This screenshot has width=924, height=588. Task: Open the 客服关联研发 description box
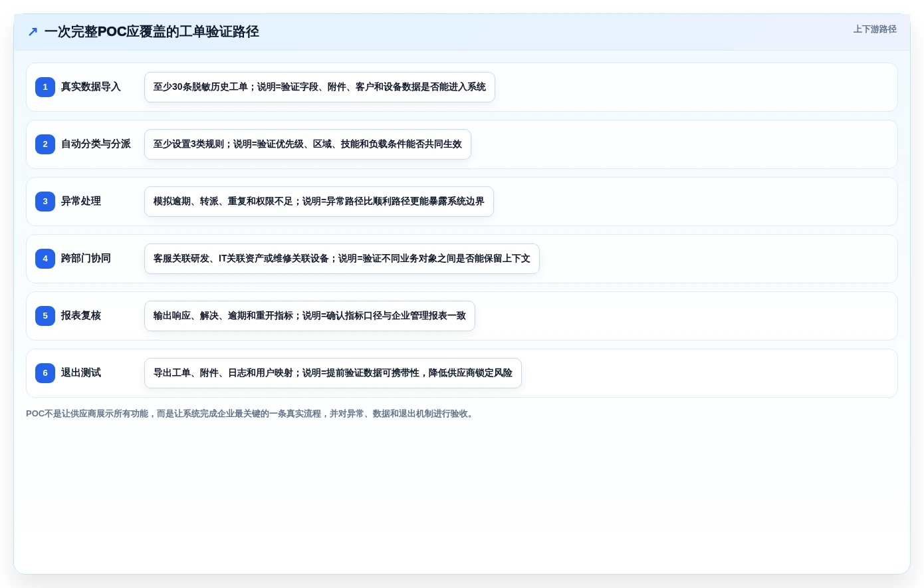click(342, 259)
